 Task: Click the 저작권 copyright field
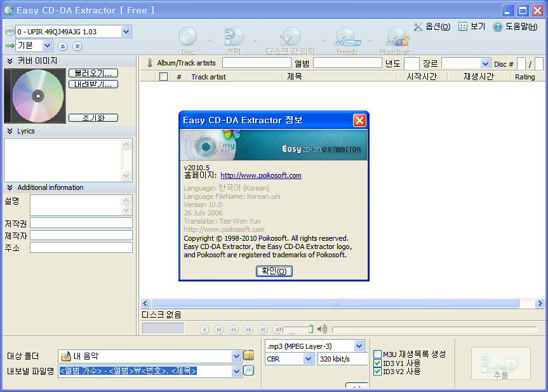(81, 223)
